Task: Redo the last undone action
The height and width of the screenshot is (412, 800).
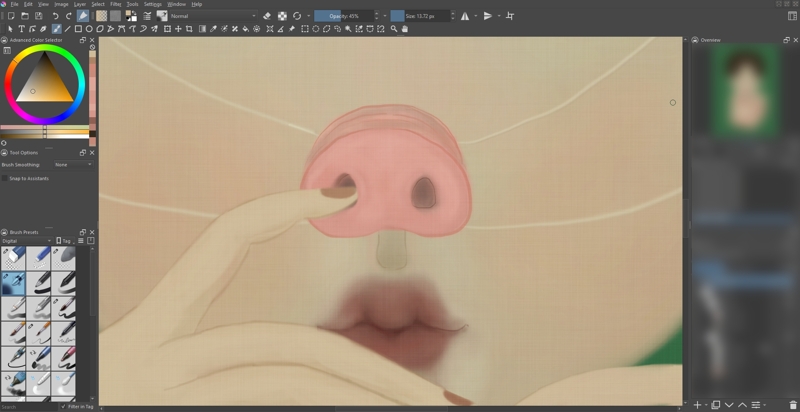Action: coord(69,16)
